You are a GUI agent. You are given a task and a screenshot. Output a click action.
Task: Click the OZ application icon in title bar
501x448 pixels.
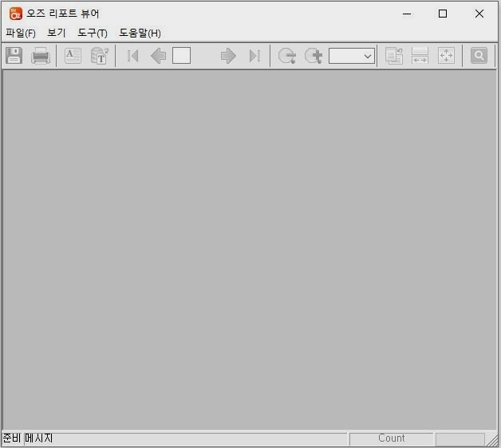point(16,14)
